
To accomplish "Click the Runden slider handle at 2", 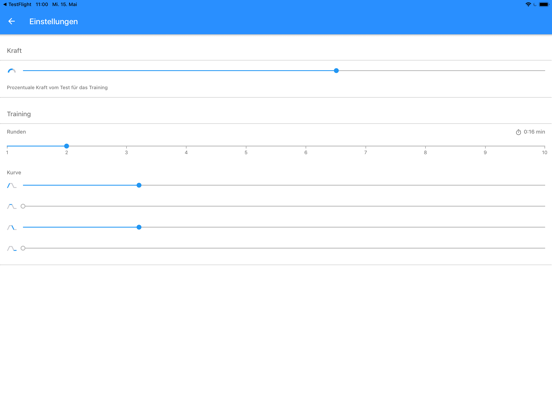I will pos(67,146).
